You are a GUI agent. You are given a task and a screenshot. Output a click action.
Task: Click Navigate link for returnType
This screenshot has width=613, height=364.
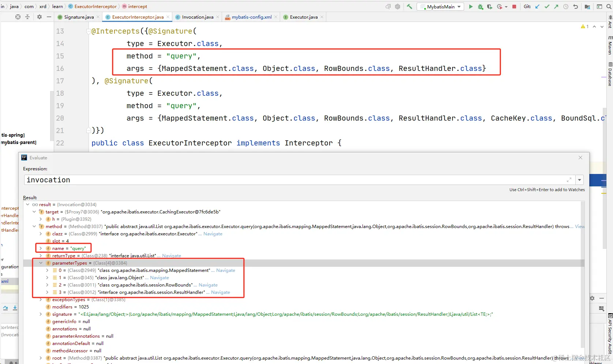pyautogui.click(x=172, y=256)
